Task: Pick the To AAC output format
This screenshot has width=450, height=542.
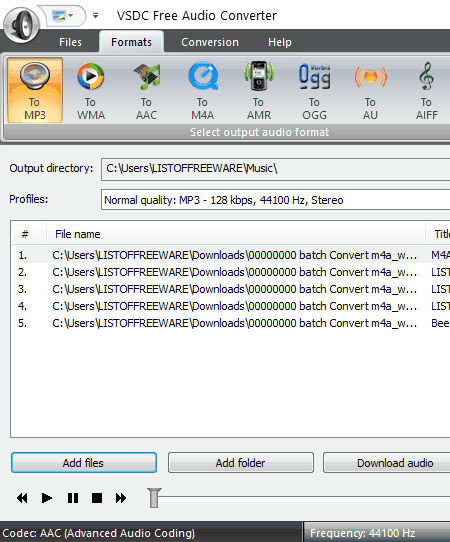Action: point(147,90)
